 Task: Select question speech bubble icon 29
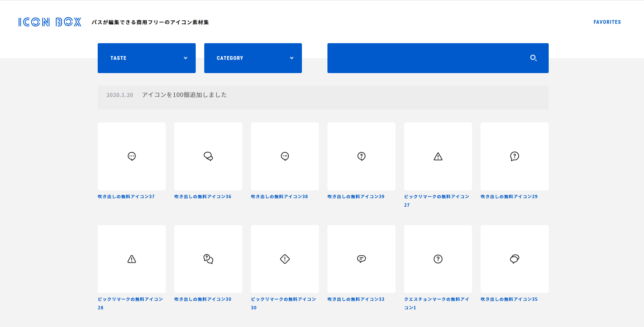pyautogui.click(x=515, y=156)
